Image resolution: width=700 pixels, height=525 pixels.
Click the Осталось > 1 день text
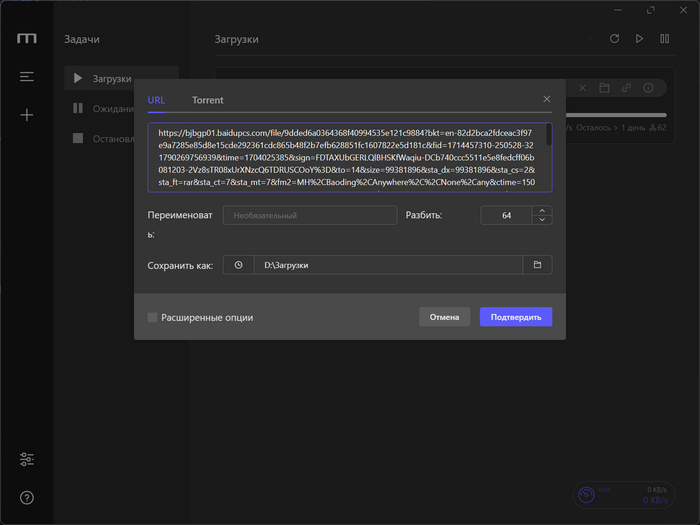pyautogui.click(x=610, y=128)
